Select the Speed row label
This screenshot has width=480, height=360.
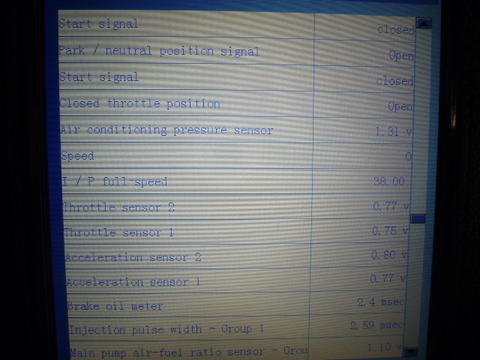coord(78,156)
